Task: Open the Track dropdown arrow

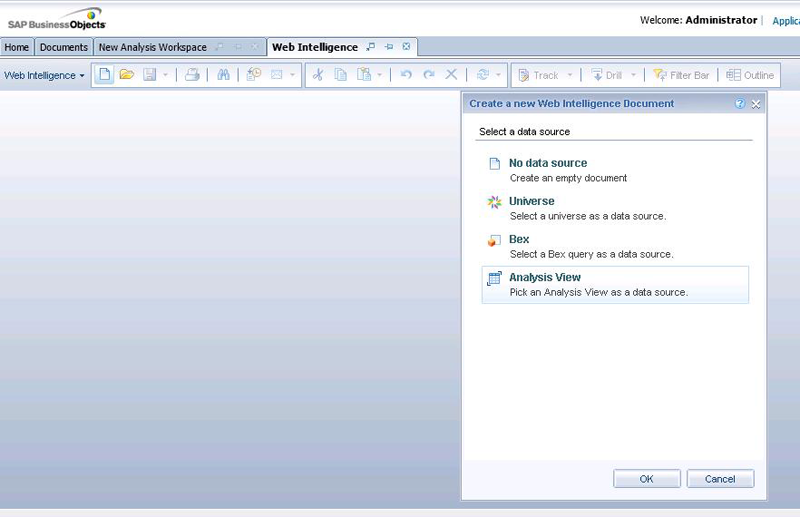Action: [x=570, y=75]
